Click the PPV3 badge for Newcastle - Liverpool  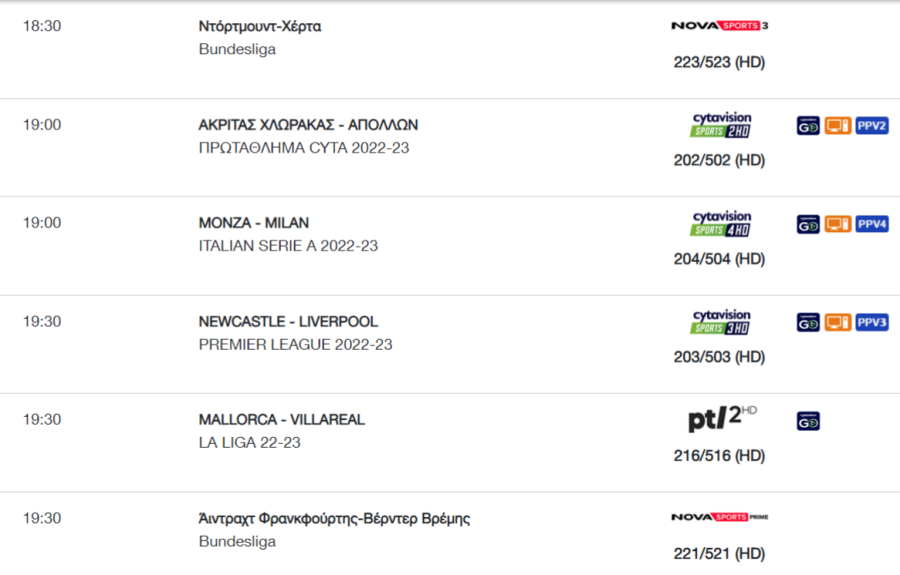click(872, 323)
